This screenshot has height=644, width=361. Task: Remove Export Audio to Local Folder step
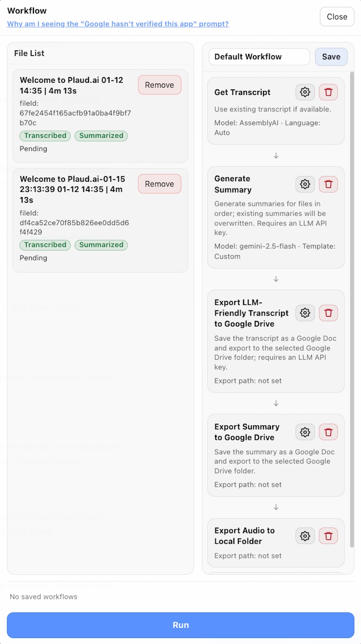tap(328, 536)
